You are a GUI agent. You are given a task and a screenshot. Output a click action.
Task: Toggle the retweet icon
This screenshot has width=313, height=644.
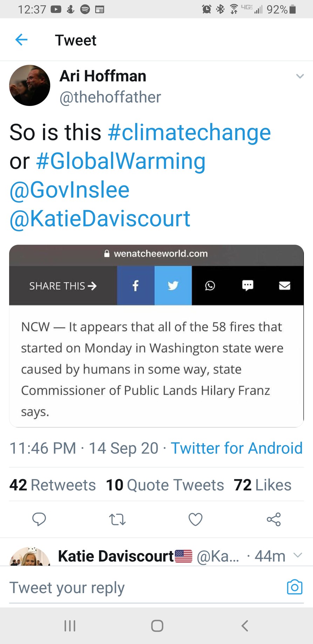coord(117,519)
